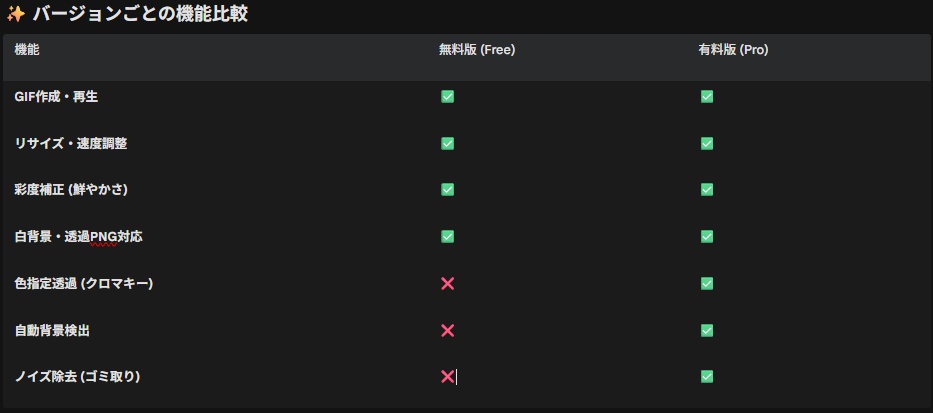933x413 pixels.
Task: Click Pro checkmark for ノイズ除去 row
Action: [707, 377]
